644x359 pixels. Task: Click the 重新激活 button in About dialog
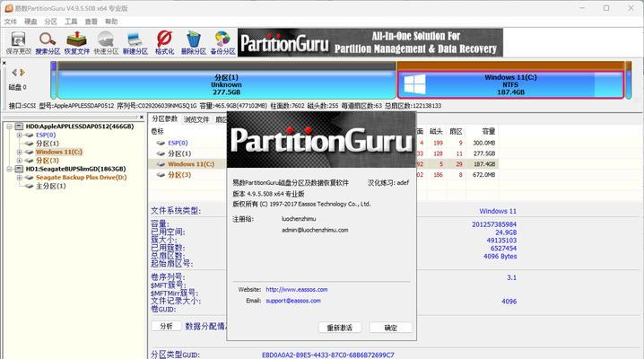(340, 328)
